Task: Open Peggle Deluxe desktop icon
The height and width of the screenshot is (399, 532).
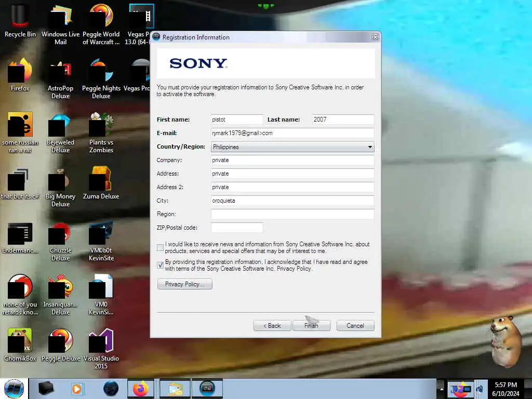Action: [x=60, y=345]
